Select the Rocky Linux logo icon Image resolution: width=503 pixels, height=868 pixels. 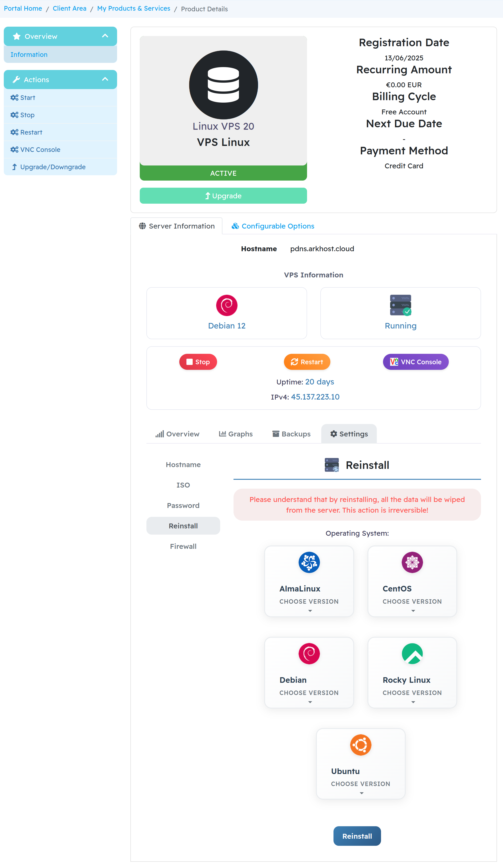coord(412,654)
